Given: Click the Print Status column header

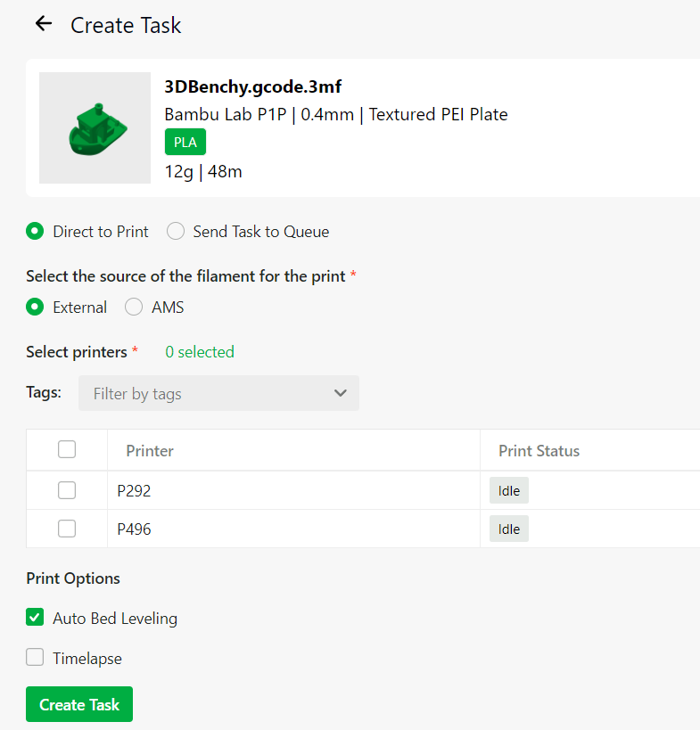Looking at the screenshot, I should tap(539, 451).
